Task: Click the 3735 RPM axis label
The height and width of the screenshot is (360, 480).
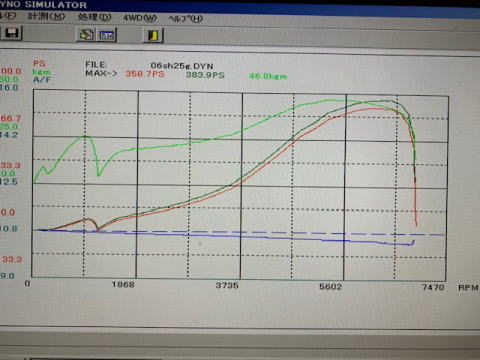Action: click(227, 285)
